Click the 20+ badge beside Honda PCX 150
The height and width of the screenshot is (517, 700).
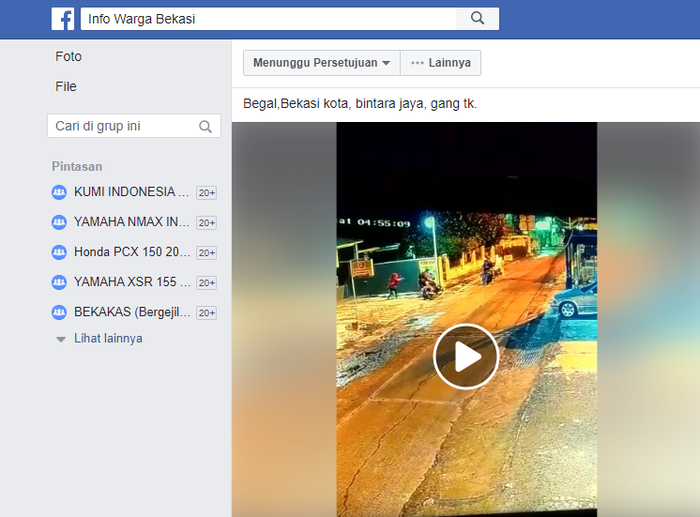coord(206,253)
